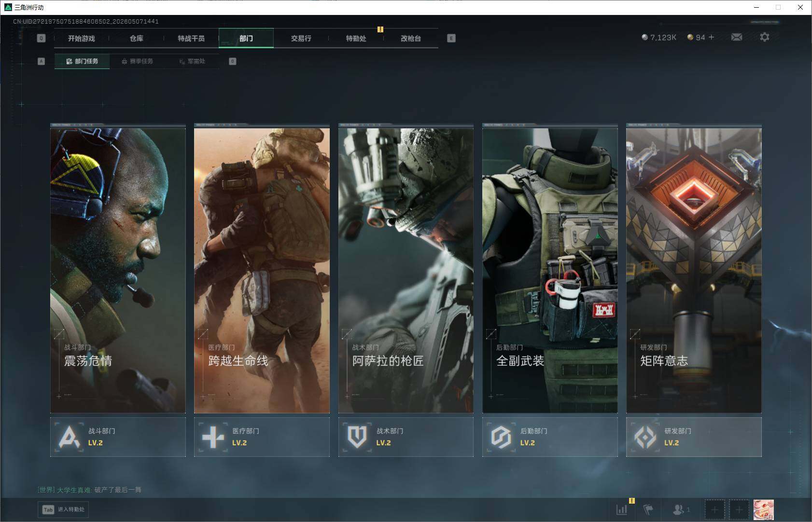Click the UID text at top left
Screen dimensions: 812x522
tap(86, 21)
